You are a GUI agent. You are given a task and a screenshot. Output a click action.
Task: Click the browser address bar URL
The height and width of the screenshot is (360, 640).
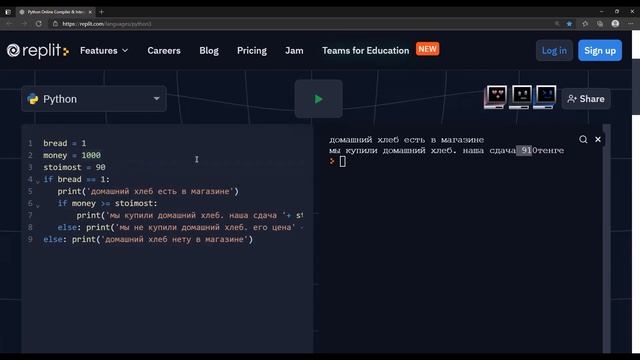(x=107, y=24)
